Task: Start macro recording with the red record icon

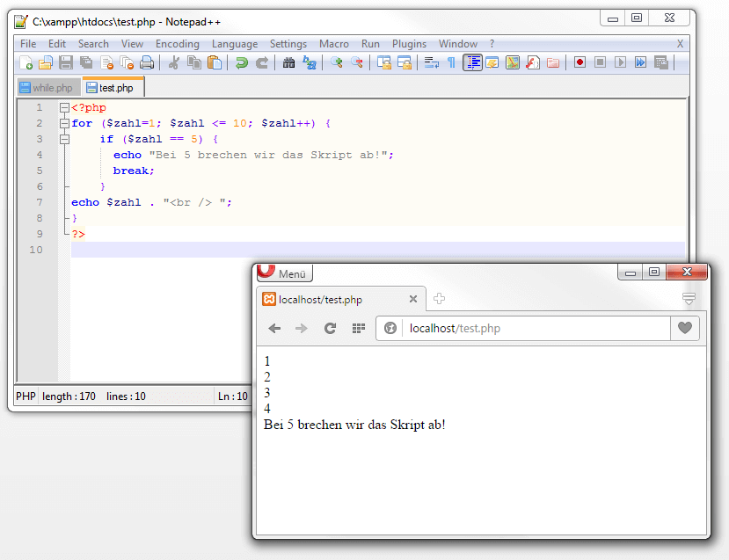Action: tap(580, 62)
